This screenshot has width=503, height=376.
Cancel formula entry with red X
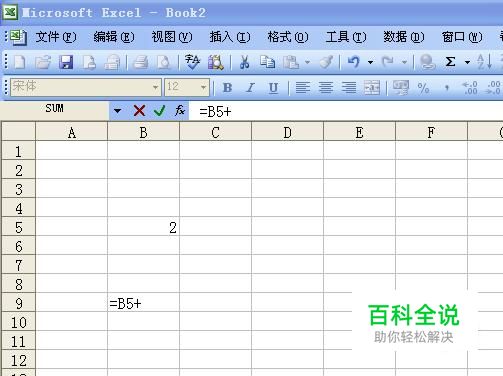(139, 111)
